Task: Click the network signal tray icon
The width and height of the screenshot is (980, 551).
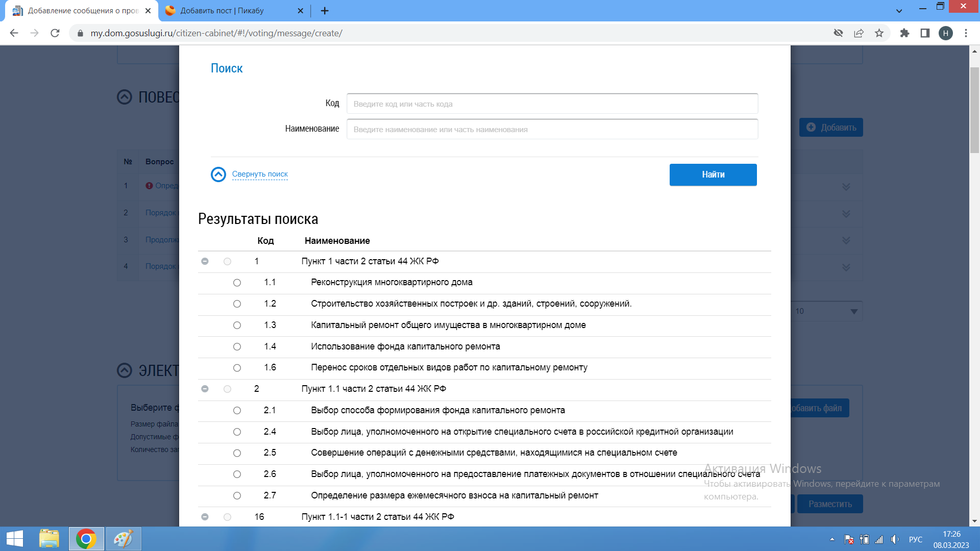Action: click(x=879, y=539)
